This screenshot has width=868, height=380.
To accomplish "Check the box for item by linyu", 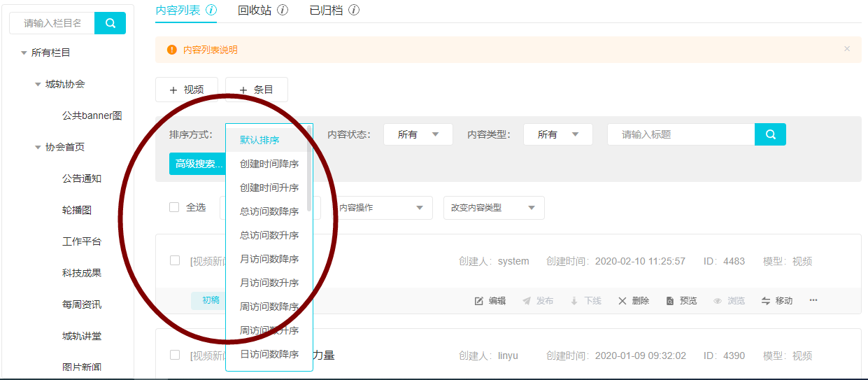I will point(175,355).
